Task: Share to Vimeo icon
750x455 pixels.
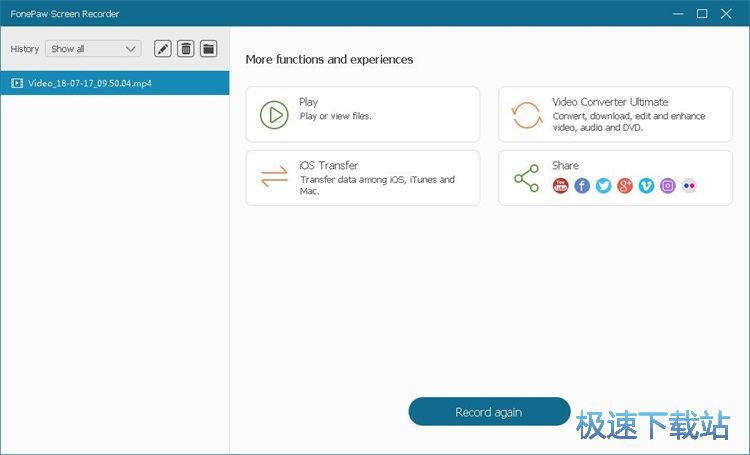Action: coord(646,186)
